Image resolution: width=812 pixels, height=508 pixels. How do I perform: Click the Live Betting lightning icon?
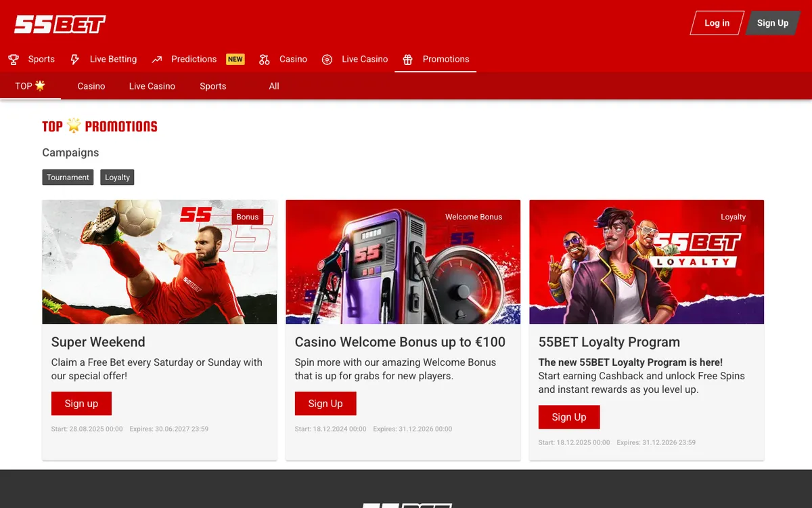tap(75, 60)
